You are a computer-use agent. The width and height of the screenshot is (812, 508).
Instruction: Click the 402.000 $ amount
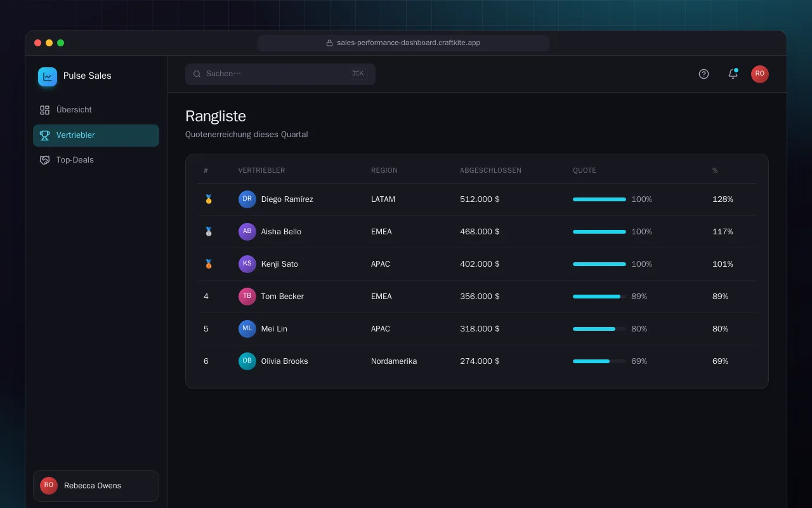coord(480,264)
